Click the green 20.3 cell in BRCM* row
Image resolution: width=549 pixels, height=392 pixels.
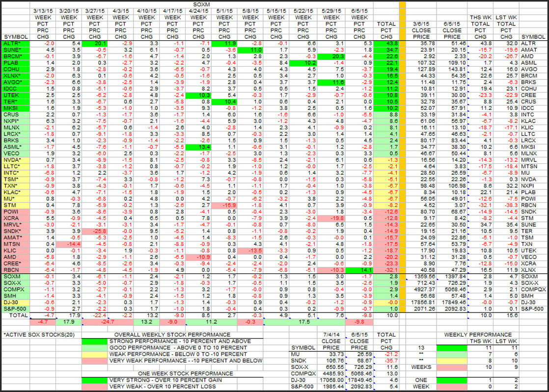331,56
